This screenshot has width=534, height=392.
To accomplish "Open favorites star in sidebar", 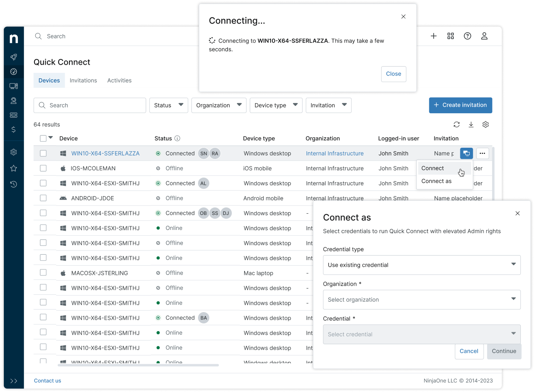I will pyautogui.click(x=14, y=168).
